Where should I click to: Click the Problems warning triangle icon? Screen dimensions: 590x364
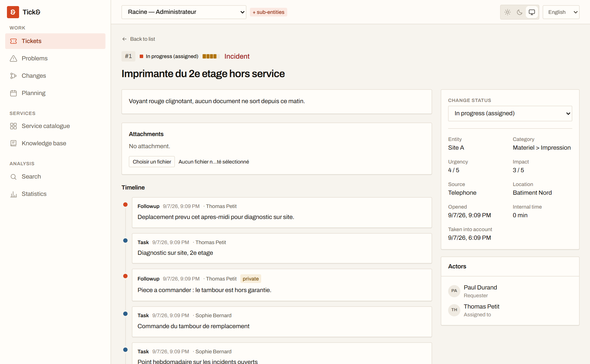(14, 58)
